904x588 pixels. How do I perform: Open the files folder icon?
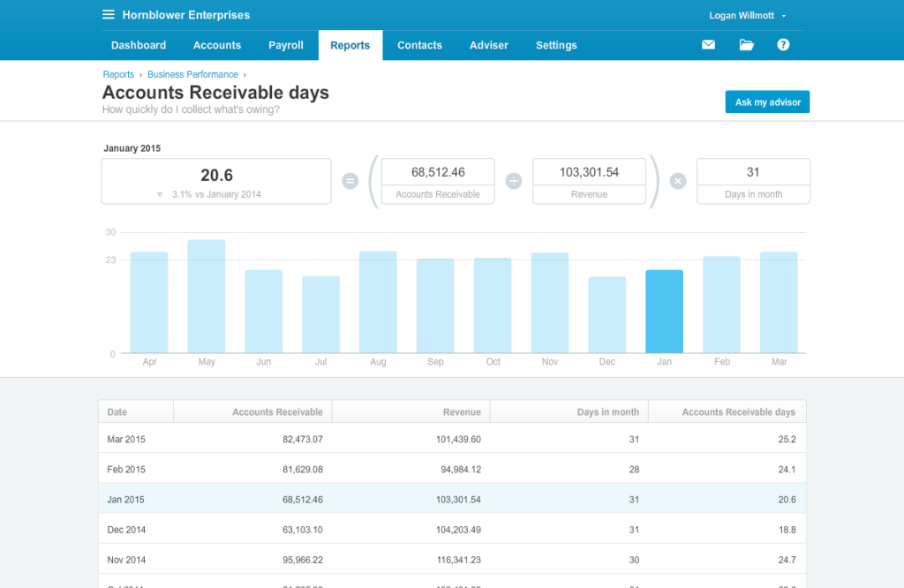pyautogui.click(x=746, y=44)
